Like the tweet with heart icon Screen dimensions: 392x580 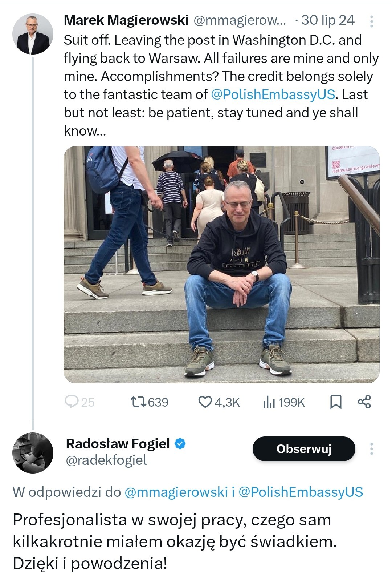pyautogui.click(x=205, y=402)
